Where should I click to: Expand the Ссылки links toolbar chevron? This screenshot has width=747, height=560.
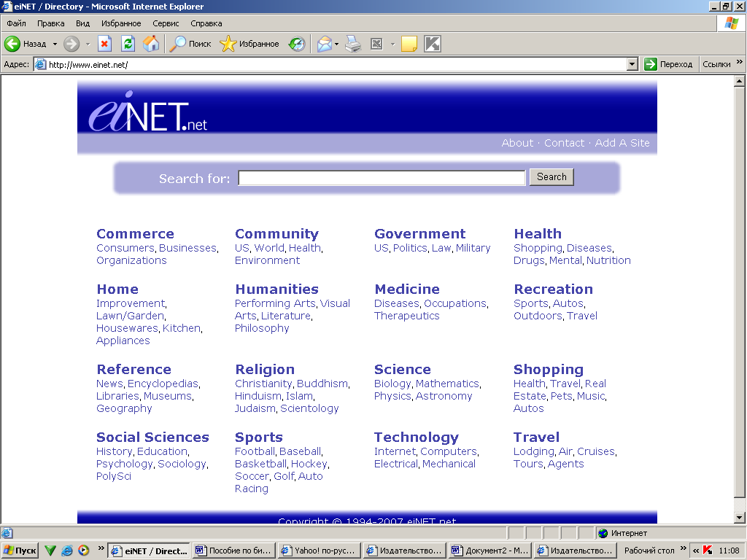[x=740, y=62]
